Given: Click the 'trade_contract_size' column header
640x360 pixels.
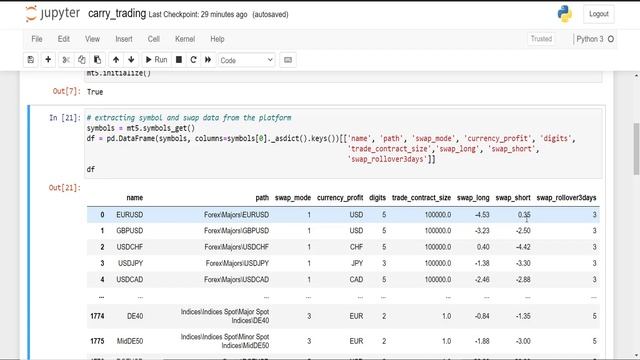Looking at the screenshot, I should tap(421, 198).
